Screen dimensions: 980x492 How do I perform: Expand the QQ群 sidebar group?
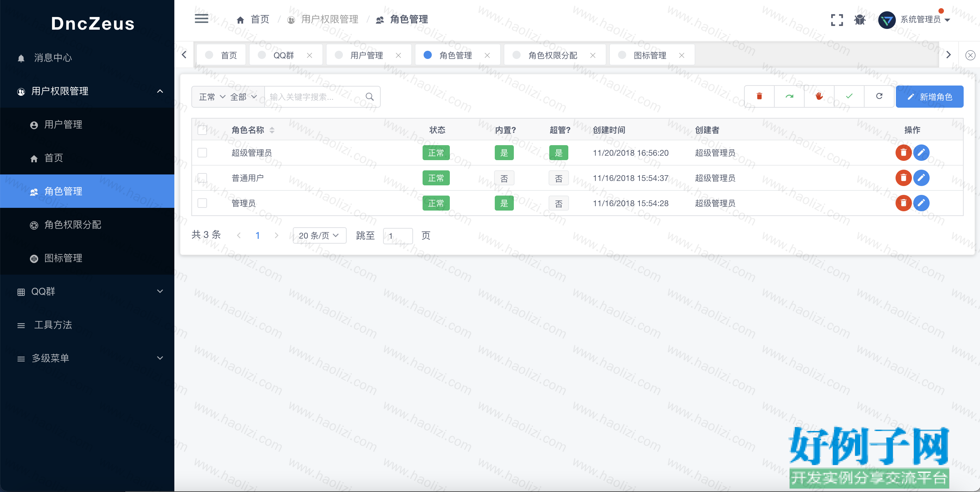(x=87, y=291)
